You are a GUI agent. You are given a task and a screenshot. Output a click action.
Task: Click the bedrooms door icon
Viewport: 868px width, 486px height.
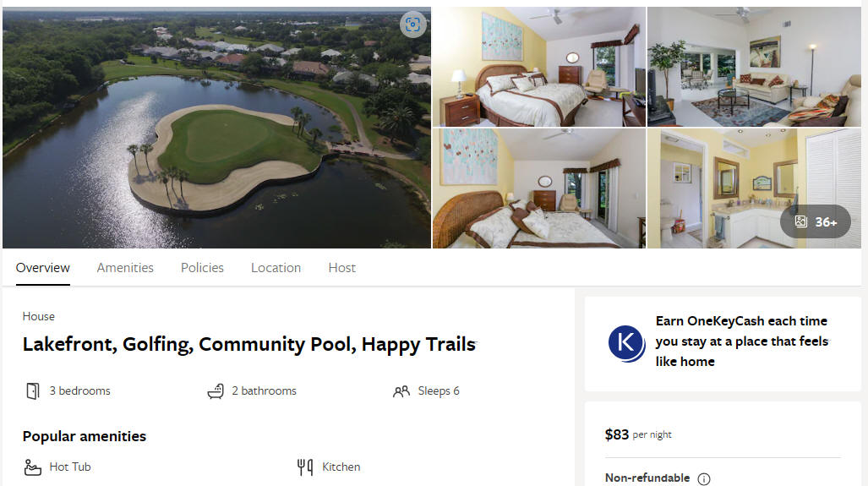(x=33, y=390)
